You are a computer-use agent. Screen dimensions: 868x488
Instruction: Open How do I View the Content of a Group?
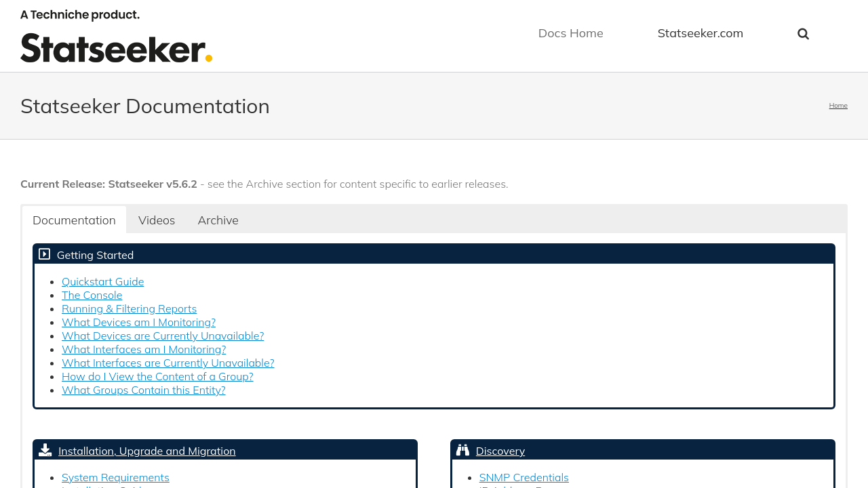(157, 376)
